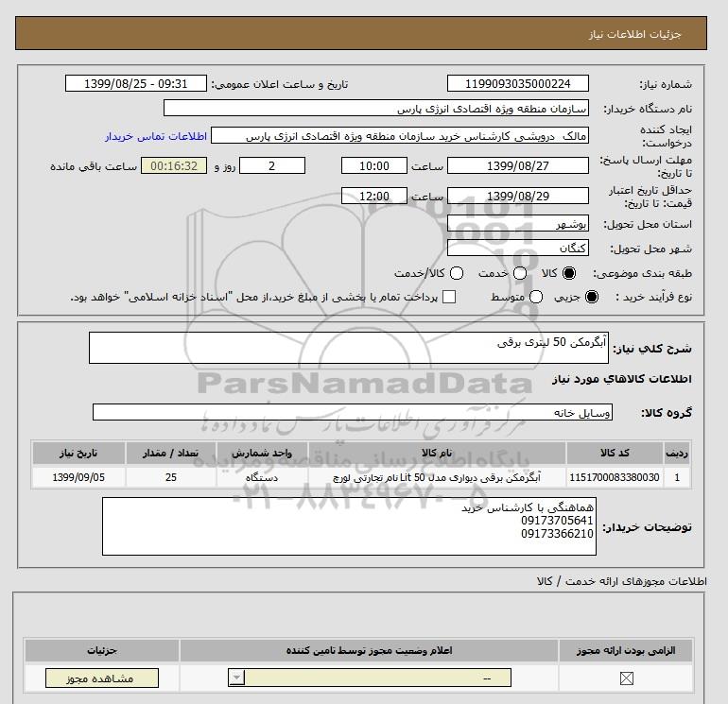Click the remaining time countdown 00:16:32
The width and height of the screenshot is (728, 704).
pyautogui.click(x=174, y=166)
